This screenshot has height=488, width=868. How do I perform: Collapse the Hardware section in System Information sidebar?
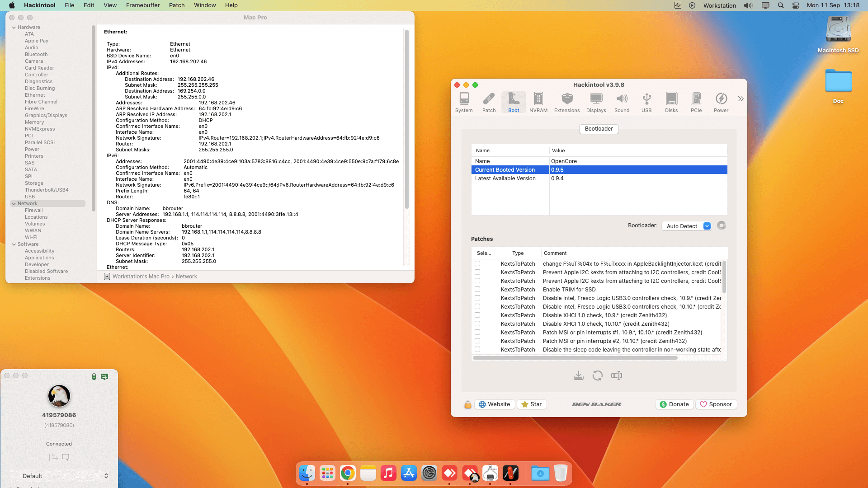coord(14,27)
